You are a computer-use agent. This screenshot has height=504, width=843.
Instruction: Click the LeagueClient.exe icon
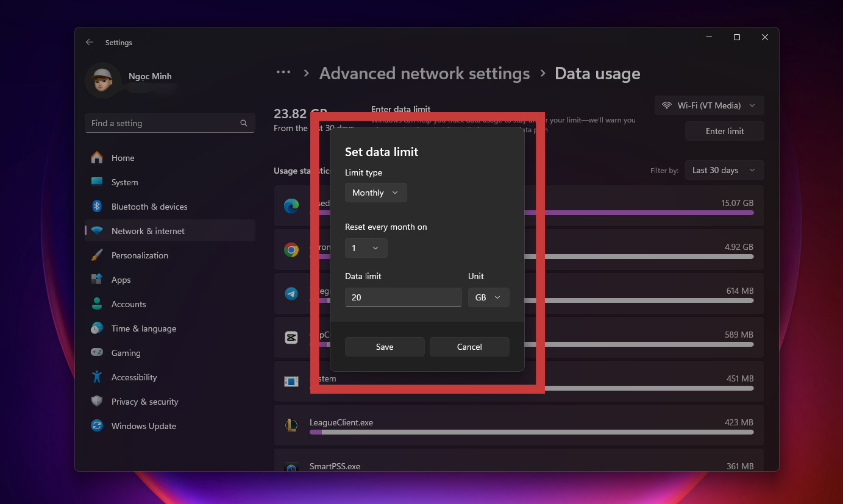click(x=291, y=425)
